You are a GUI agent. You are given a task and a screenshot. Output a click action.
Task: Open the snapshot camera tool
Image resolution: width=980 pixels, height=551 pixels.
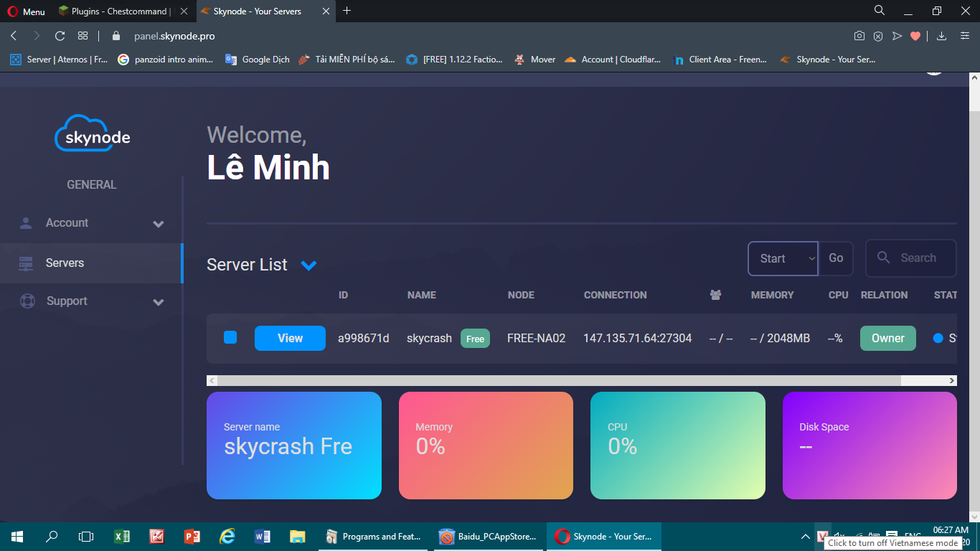(859, 36)
